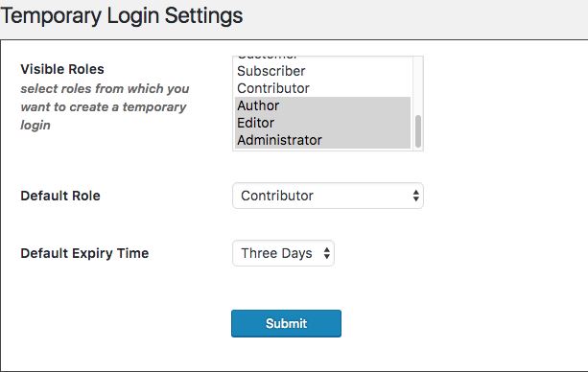
Task: Click the Visible Roles list scrollbar thumb
Action: 418,131
